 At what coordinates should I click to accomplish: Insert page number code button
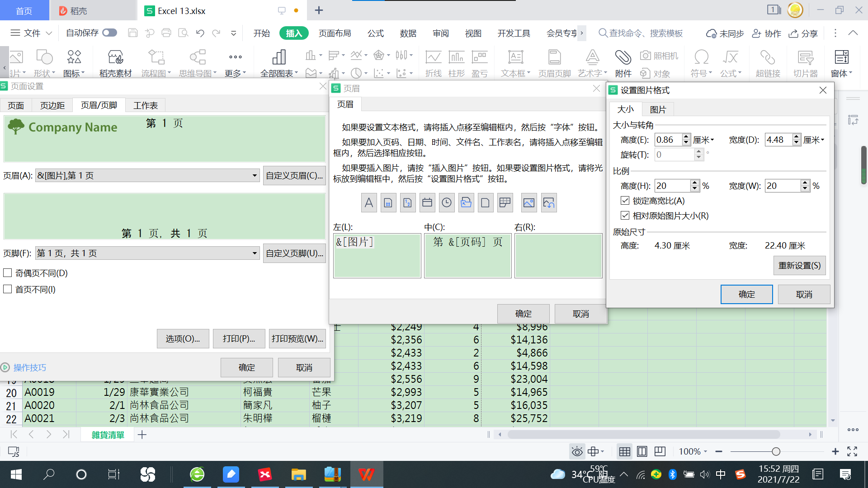click(388, 203)
